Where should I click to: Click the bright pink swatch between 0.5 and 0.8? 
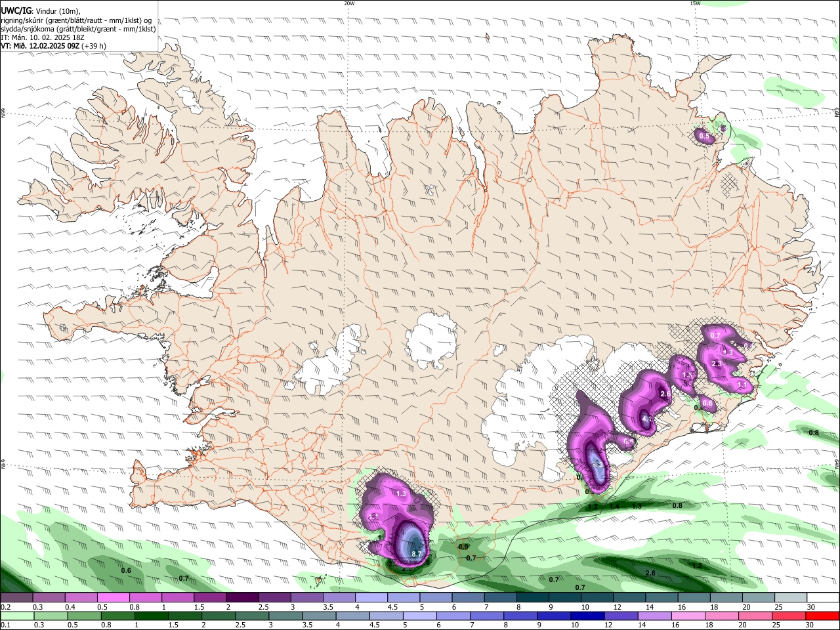tap(113, 597)
